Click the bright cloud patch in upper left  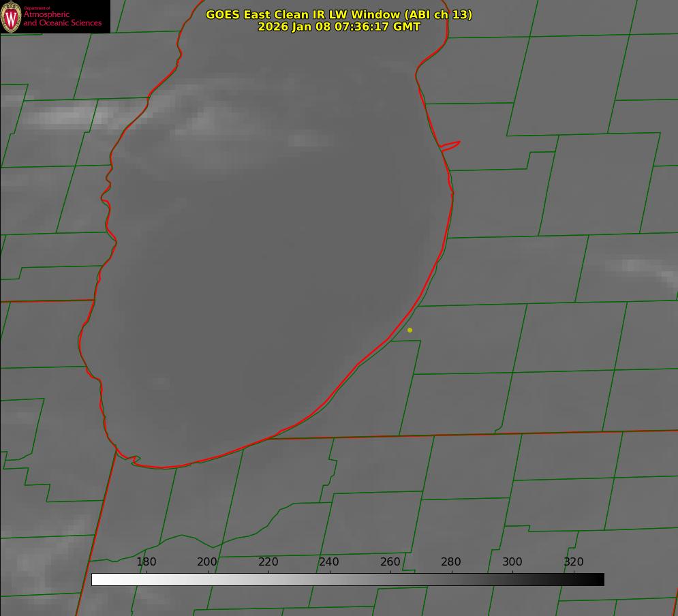coord(61,117)
